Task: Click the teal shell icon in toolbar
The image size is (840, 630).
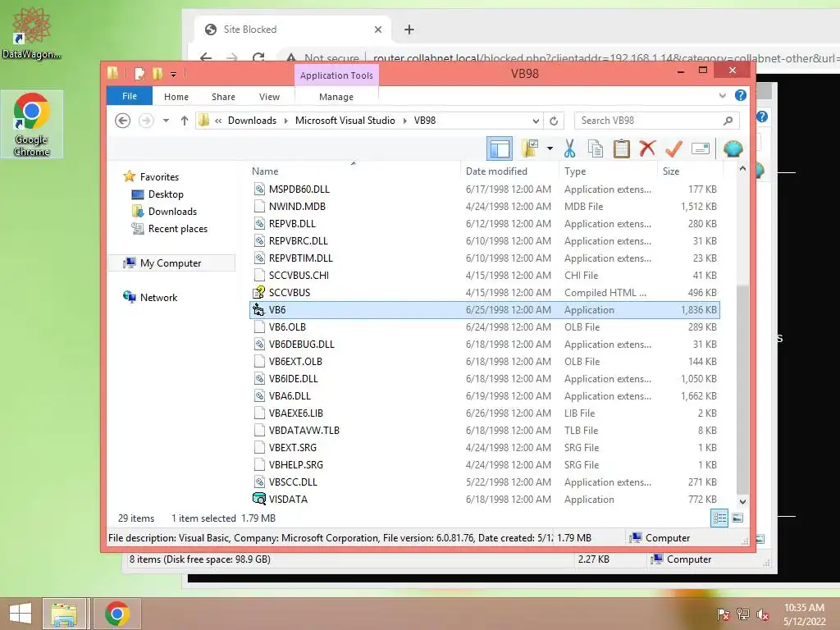Action: point(733,148)
